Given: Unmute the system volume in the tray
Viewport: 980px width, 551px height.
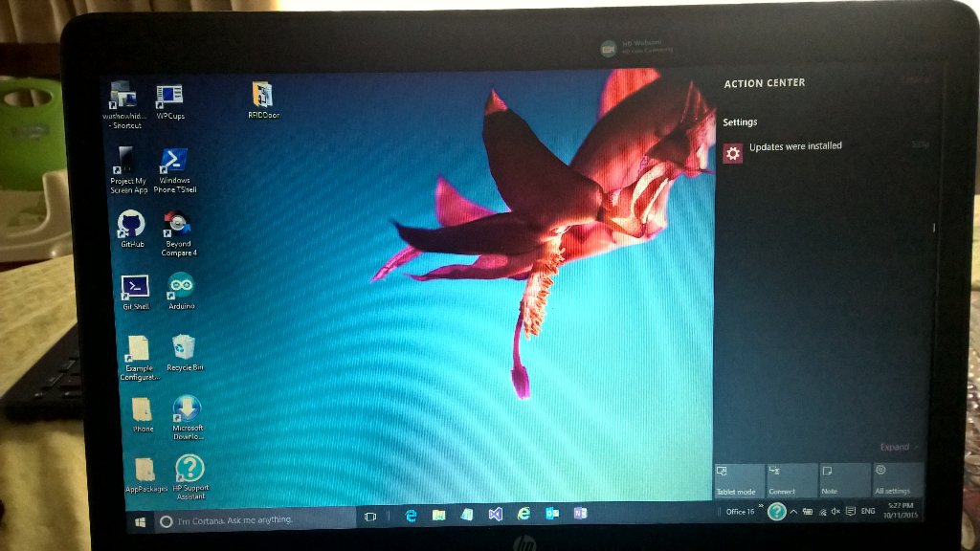Looking at the screenshot, I should 835,512.
